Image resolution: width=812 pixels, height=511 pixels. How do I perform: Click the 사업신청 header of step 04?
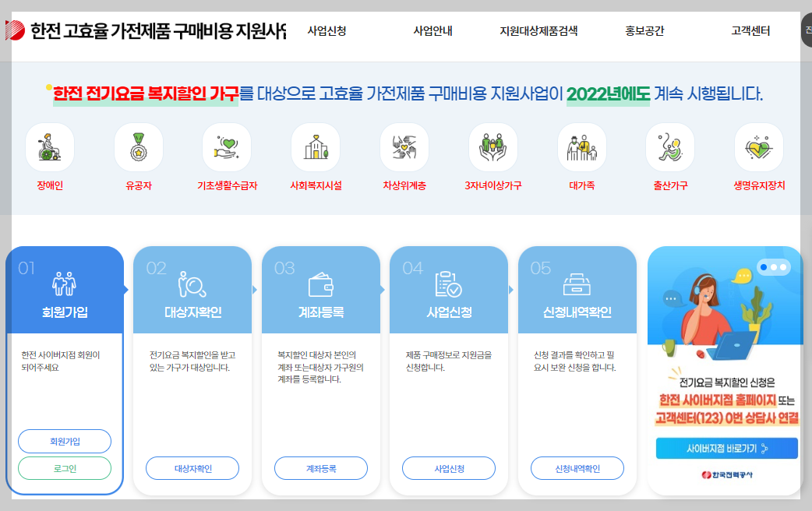pyautogui.click(x=449, y=312)
